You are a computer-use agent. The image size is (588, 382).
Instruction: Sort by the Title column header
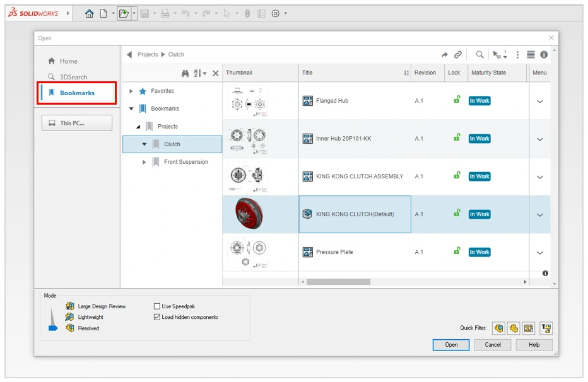click(355, 72)
